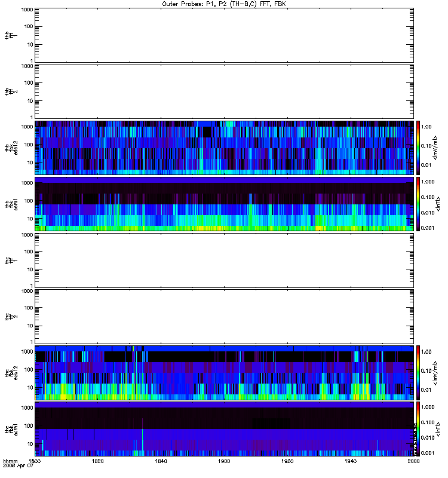Click the plot title "Outer Probes: P1, P2 (TH-B,C) FFT, FBK"
Image resolution: width=448 pixels, height=478 pixels.
(x=224, y=4)
